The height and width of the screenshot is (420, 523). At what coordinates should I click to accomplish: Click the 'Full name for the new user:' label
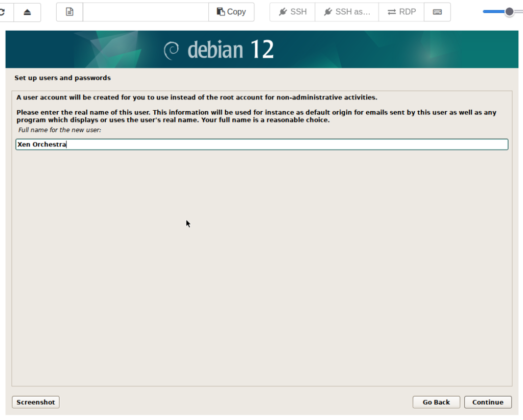[60, 131]
